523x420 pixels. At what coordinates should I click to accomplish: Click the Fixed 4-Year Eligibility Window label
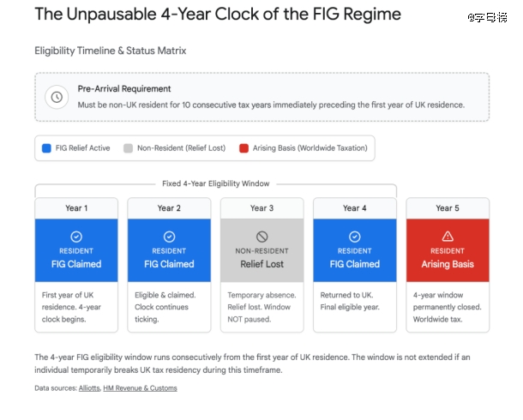[x=215, y=183]
